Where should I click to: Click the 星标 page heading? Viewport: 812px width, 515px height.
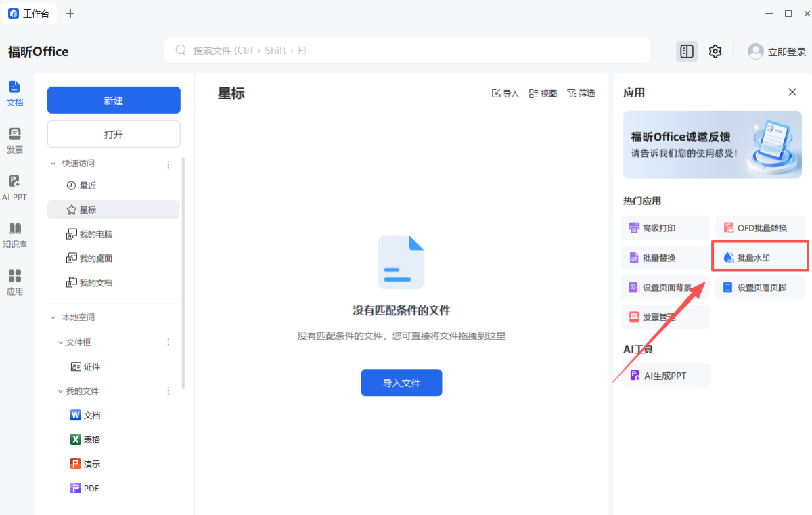click(x=231, y=94)
